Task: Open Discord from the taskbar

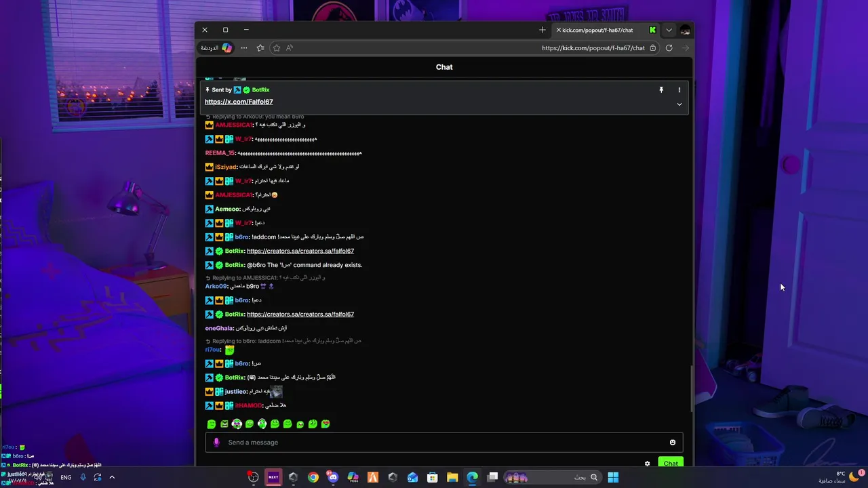Action: 332,477
